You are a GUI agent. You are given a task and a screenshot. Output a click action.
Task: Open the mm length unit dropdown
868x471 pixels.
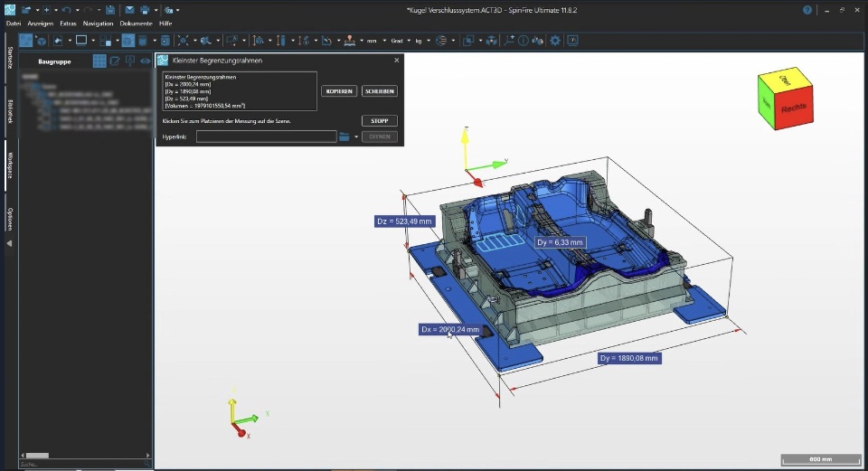point(385,41)
